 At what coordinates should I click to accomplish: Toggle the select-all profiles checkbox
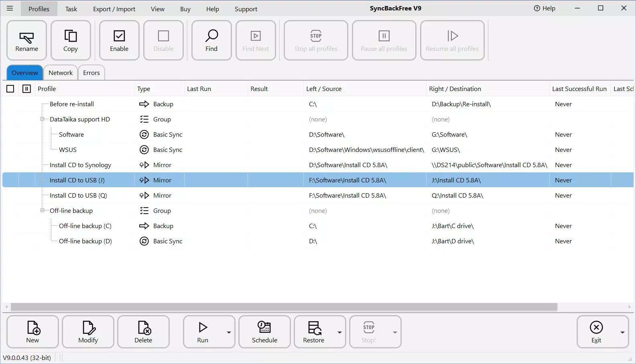coord(10,89)
